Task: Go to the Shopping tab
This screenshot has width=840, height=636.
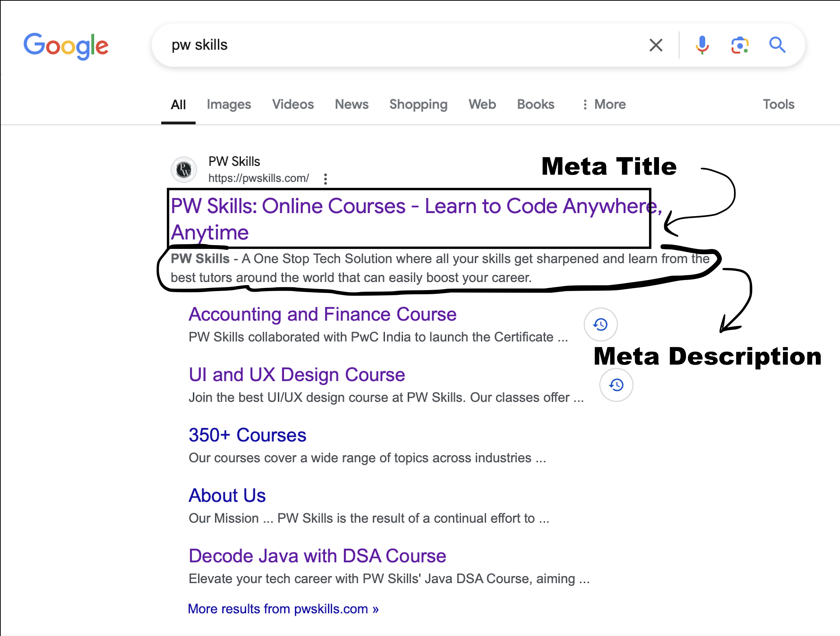Action: 418,104
